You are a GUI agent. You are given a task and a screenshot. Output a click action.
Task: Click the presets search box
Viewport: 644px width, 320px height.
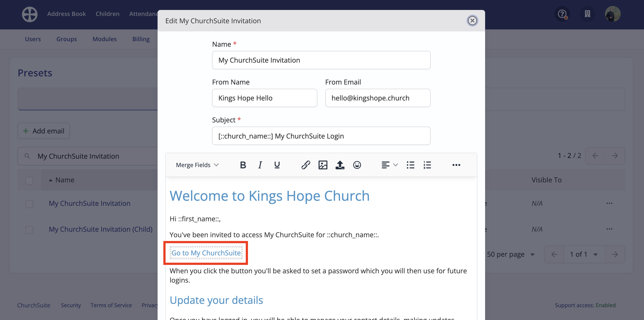[88, 156]
